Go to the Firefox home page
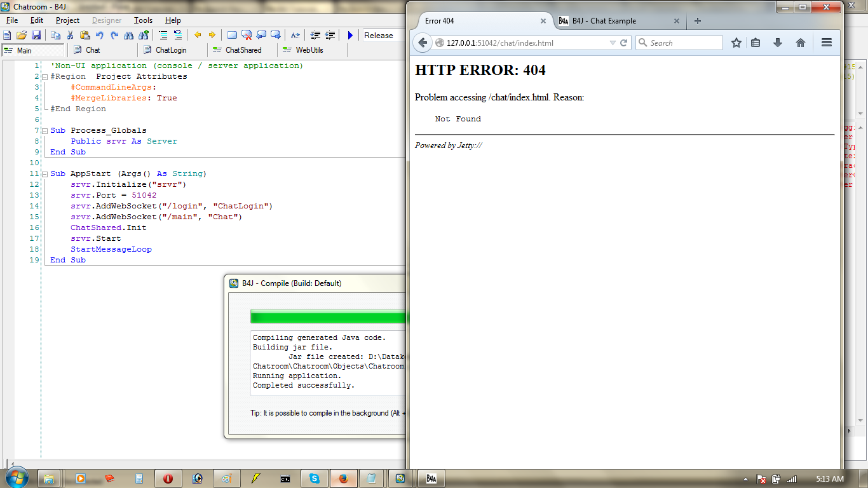The image size is (868, 488). [x=801, y=43]
